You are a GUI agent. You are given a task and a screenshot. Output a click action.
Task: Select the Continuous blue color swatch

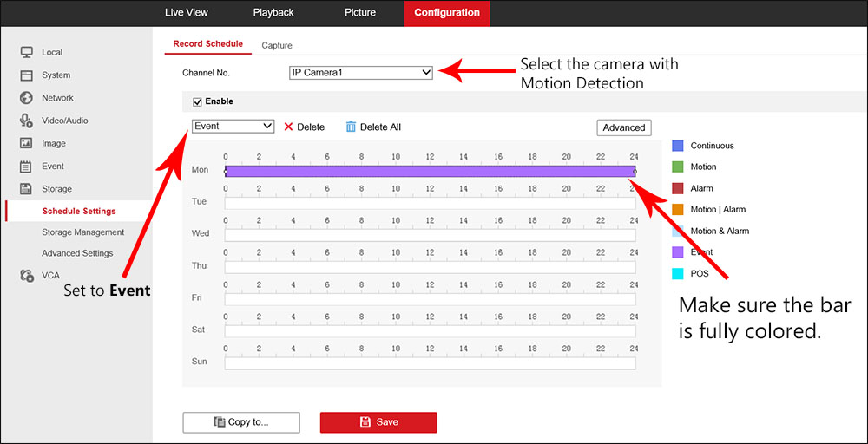[x=678, y=146]
